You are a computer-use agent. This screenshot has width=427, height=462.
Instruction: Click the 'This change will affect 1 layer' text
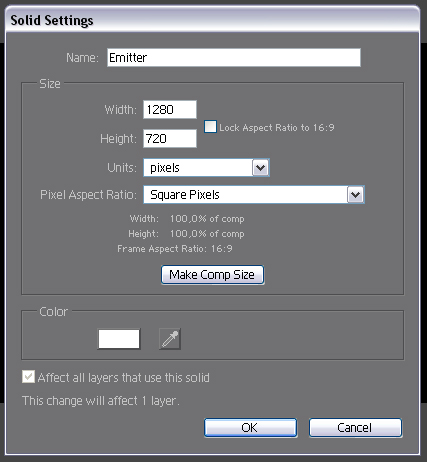coord(100,400)
